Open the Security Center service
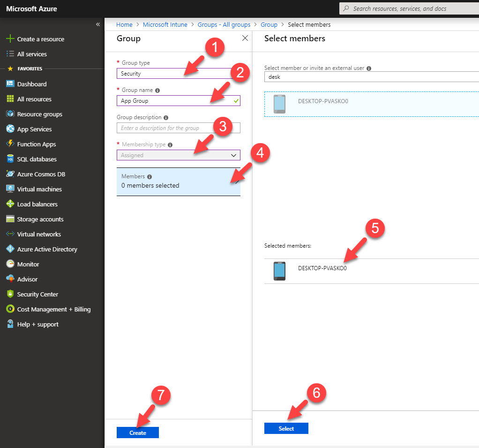Image resolution: width=479 pixels, height=448 pixels. pyautogui.click(x=37, y=294)
